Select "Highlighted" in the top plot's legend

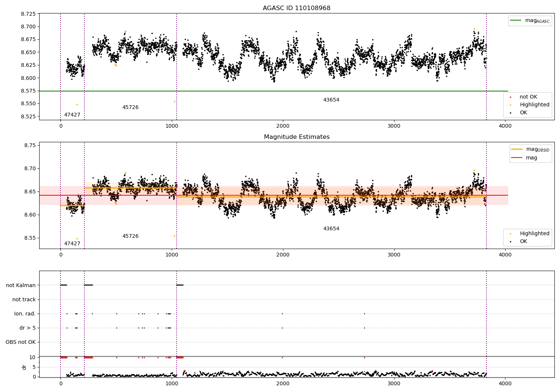(535, 105)
